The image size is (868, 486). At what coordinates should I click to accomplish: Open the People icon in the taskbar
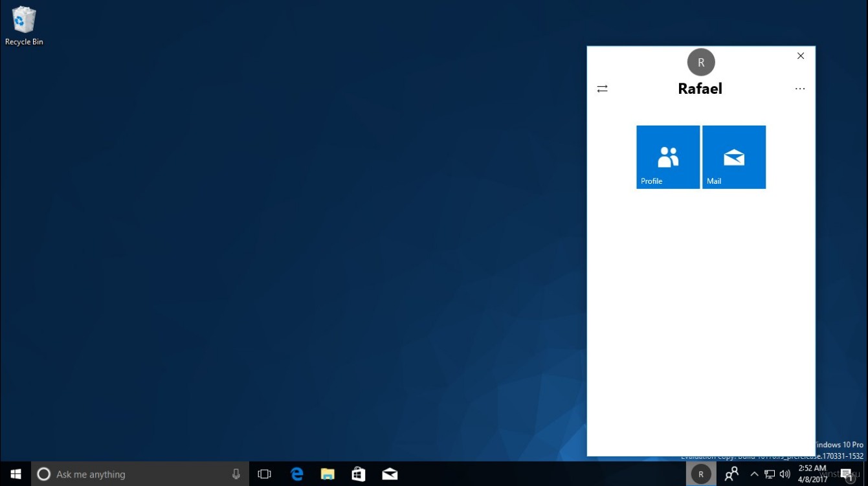pyautogui.click(x=731, y=474)
